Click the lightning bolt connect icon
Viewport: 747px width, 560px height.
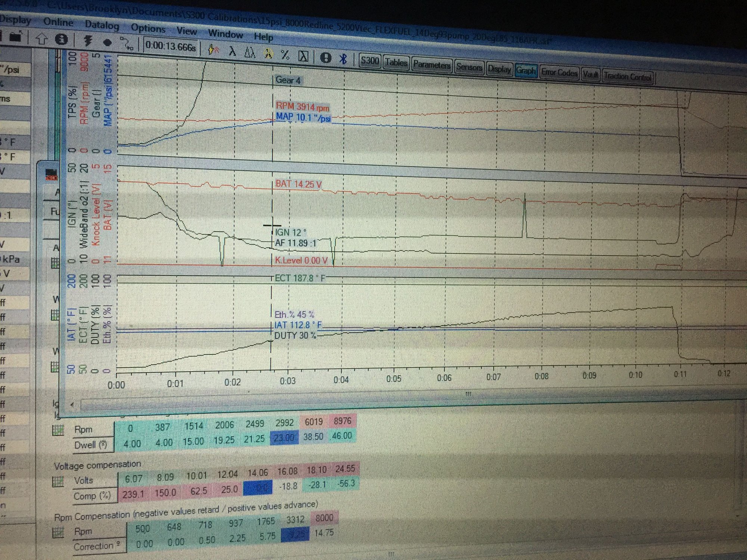tap(88, 41)
